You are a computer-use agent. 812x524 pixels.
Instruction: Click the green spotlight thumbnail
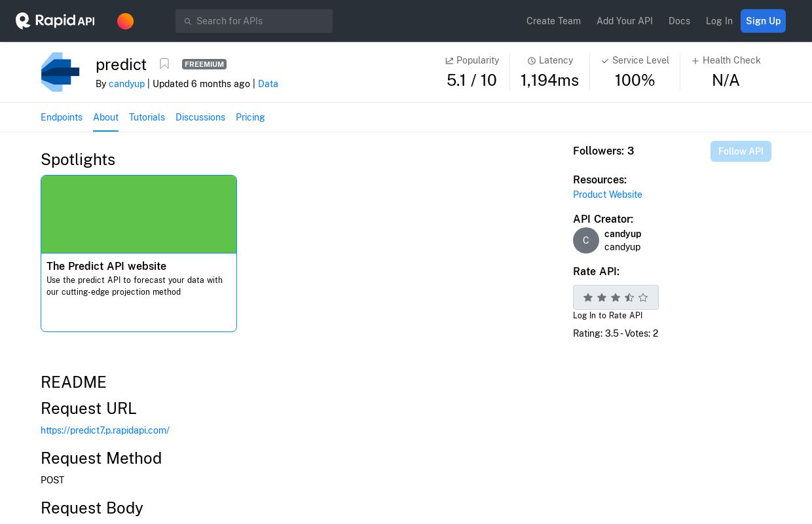[139, 214]
